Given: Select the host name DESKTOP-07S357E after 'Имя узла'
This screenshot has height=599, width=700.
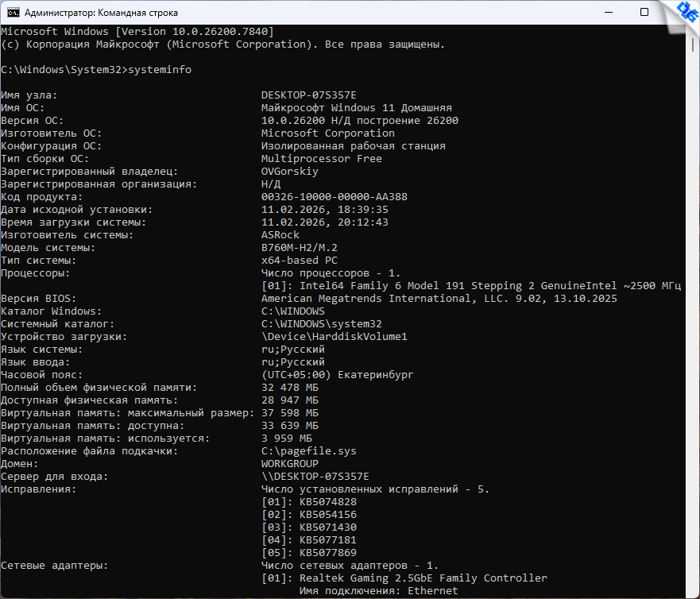Looking at the screenshot, I should tap(309, 95).
